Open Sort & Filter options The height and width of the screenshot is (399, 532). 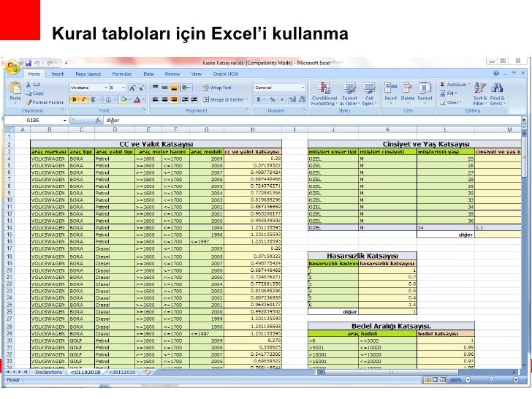(479, 94)
